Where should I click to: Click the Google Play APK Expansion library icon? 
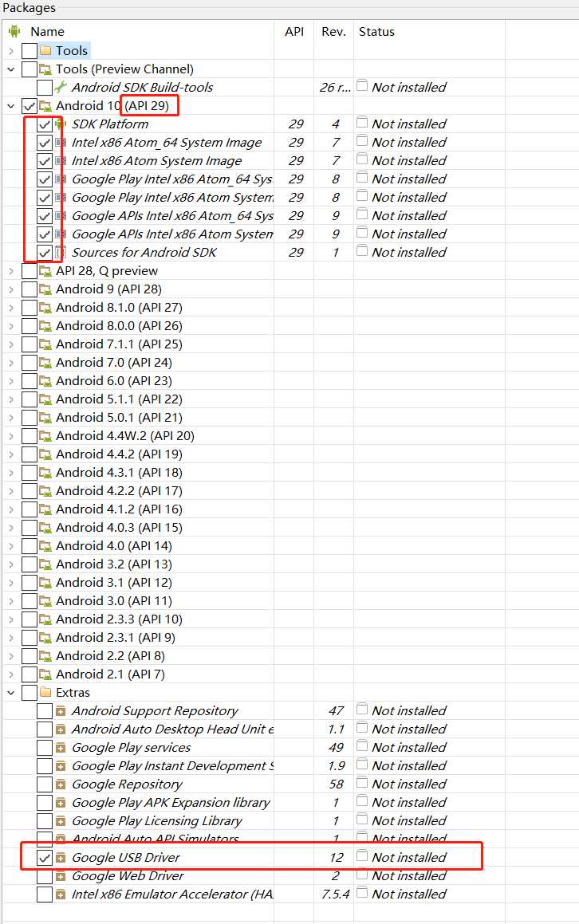coord(60,803)
